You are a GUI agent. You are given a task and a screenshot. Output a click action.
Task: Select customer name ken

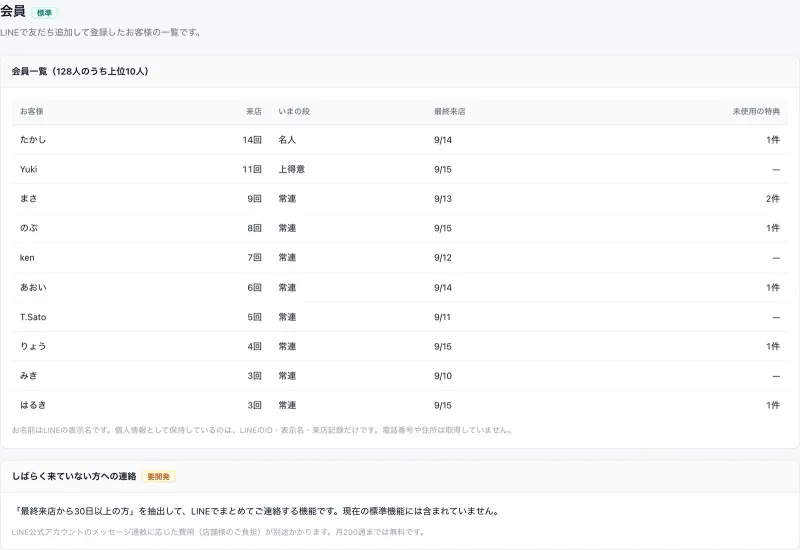27,258
